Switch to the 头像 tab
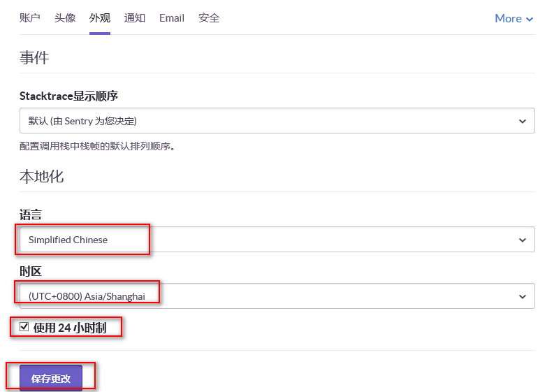The image size is (547, 392). [64, 17]
